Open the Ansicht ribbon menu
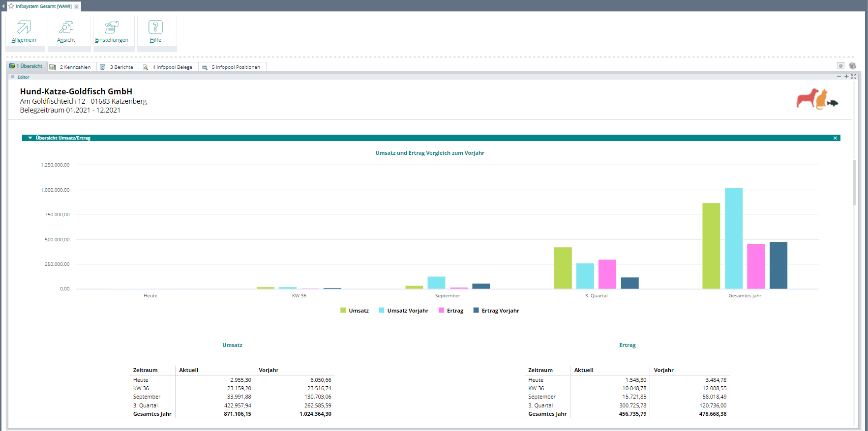The width and height of the screenshot is (868, 431). coord(66,32)
